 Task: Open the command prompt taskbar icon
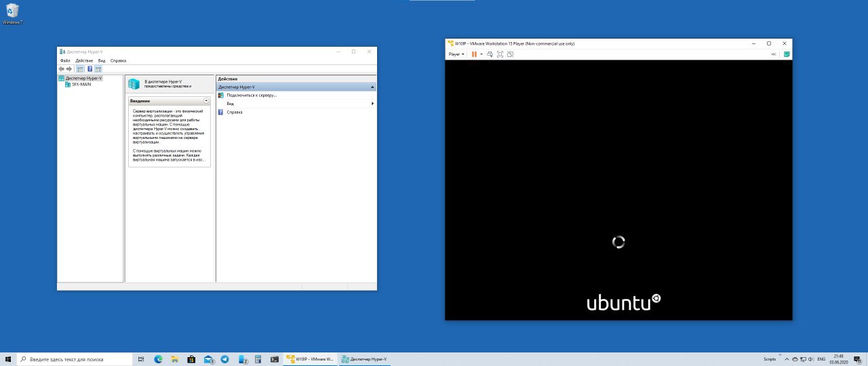(274, 359)
